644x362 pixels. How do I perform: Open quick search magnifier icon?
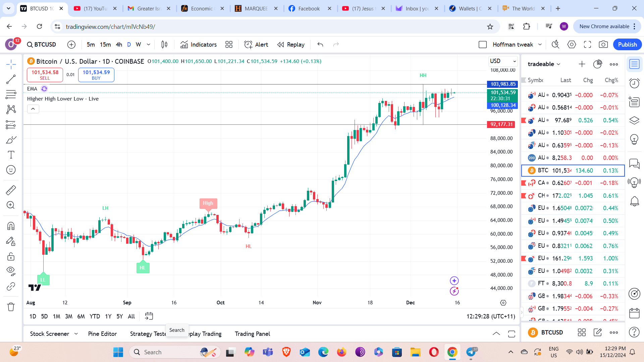[x=556, y=45]
